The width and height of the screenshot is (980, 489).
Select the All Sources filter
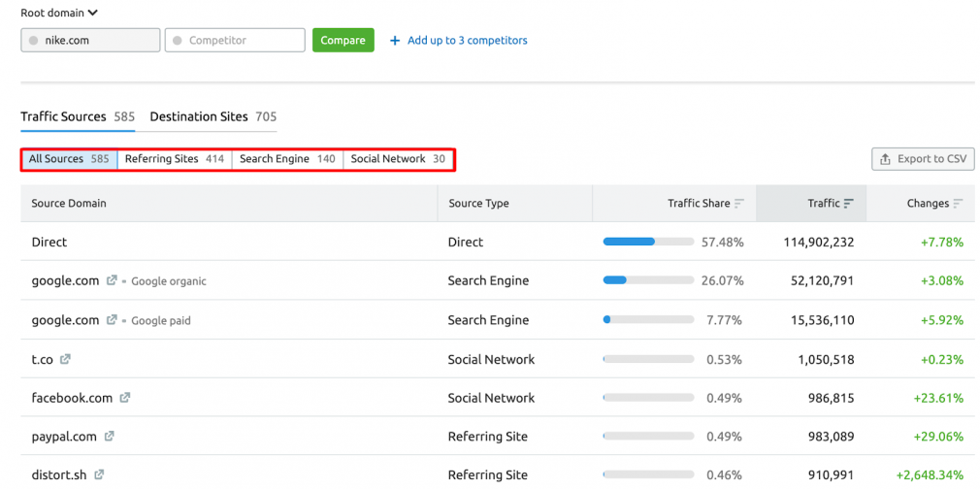point(69,159)
